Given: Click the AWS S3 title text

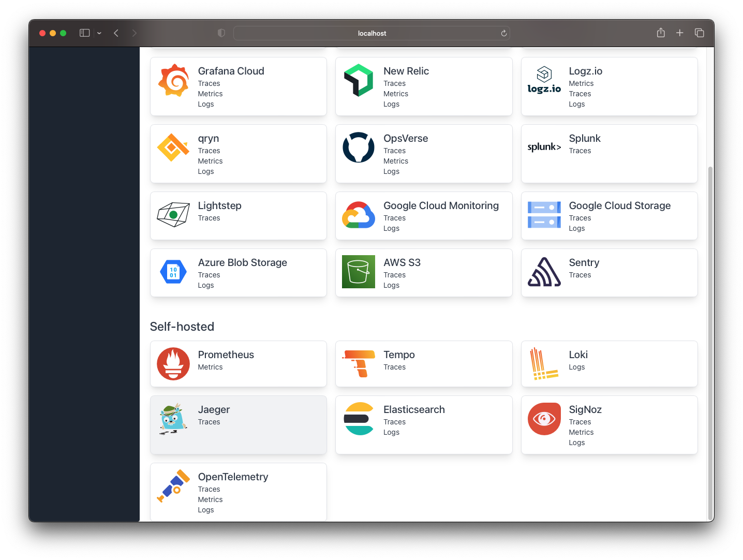Looking at the screenshot, I should (x=402, y=262).
